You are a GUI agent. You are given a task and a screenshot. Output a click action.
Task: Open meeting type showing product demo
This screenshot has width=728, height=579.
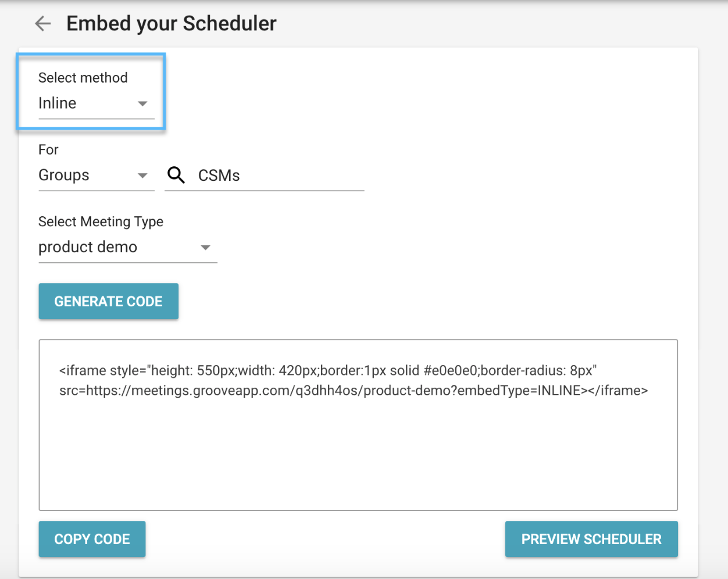point(128,248)
